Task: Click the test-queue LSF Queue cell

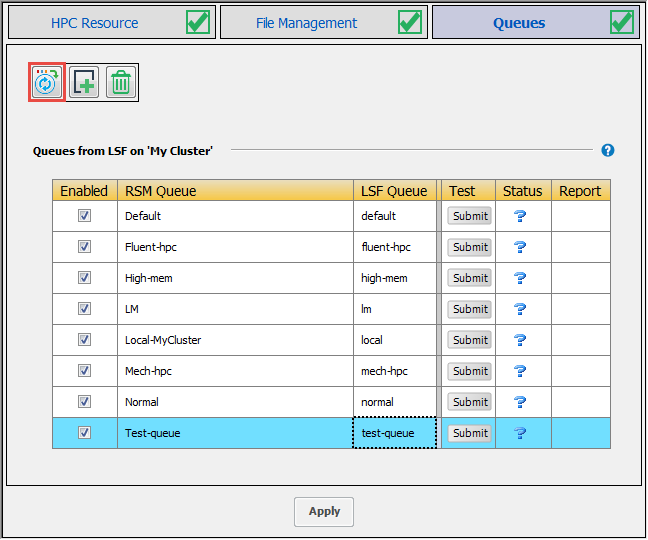Action: [x=395, y=433]
